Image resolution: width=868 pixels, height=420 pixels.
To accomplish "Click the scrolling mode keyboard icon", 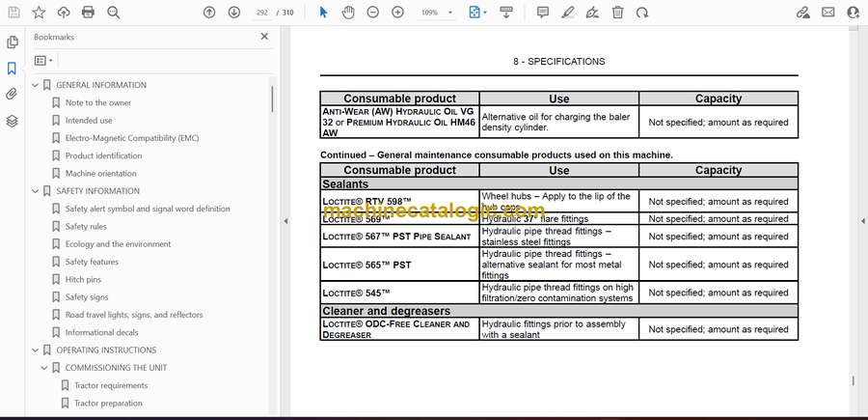I will [506, 13].
